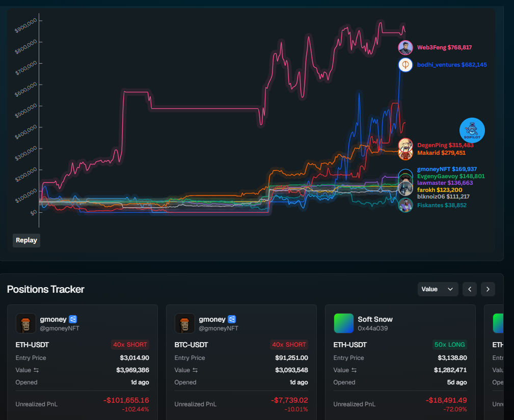Click the bodhi_ventures avatar icon
514x420 pixels.
coord(405,65)
